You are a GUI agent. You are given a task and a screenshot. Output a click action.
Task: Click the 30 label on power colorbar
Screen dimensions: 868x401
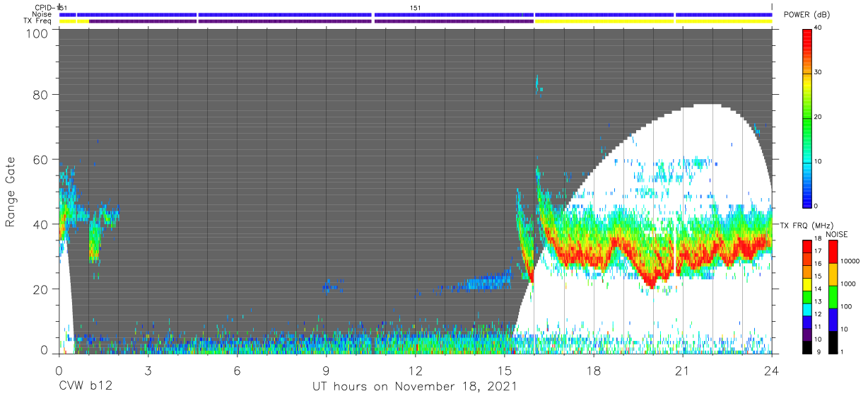[819, 73]
